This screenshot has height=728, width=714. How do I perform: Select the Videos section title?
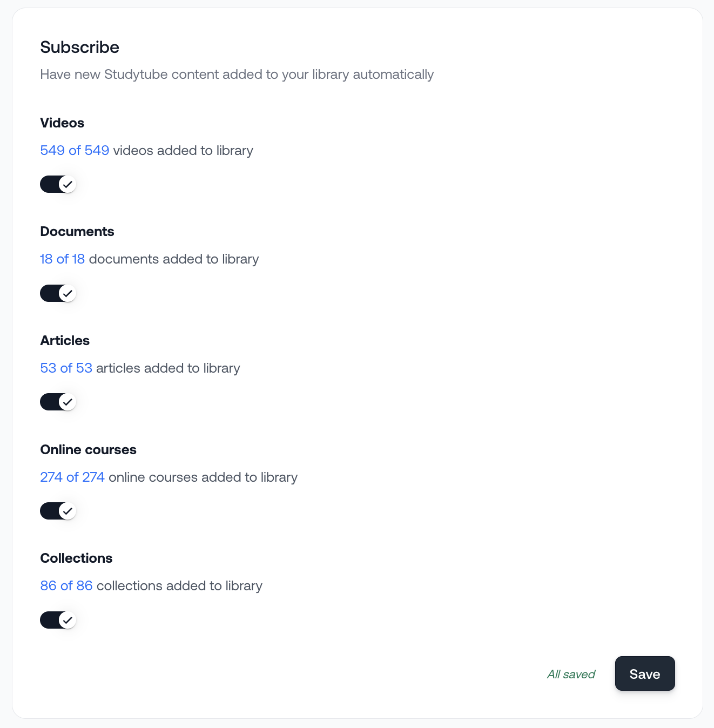tap(62, 123)
